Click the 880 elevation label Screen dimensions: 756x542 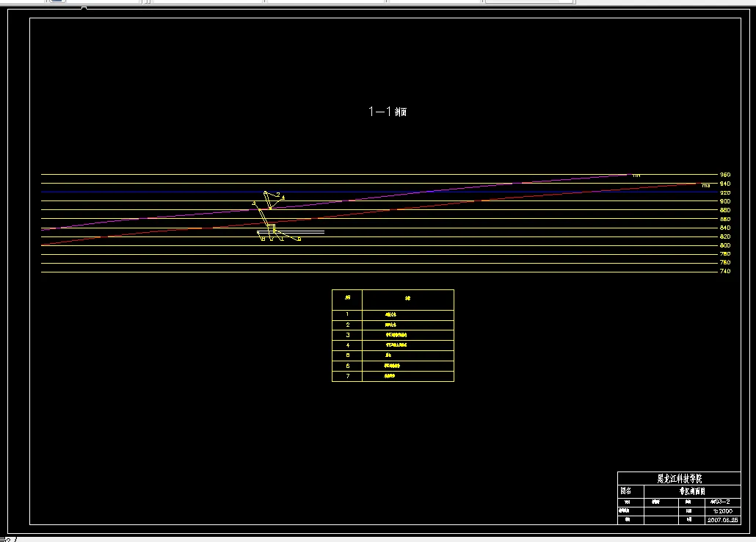(x=724, y=210)
